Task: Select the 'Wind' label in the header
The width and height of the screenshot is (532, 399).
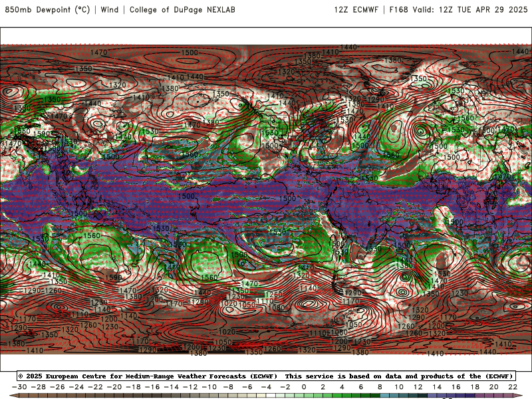Action: pyautogui.click(x=110, y=9)
